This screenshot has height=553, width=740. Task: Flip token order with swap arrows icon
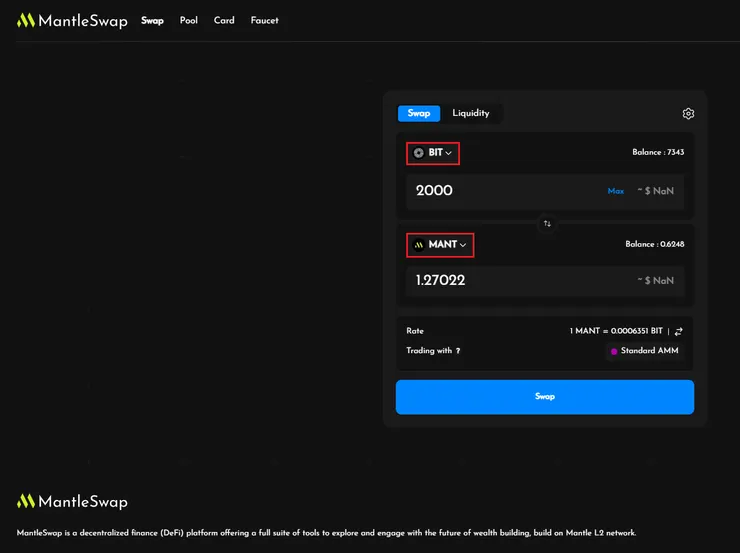[x=547, y=224]
